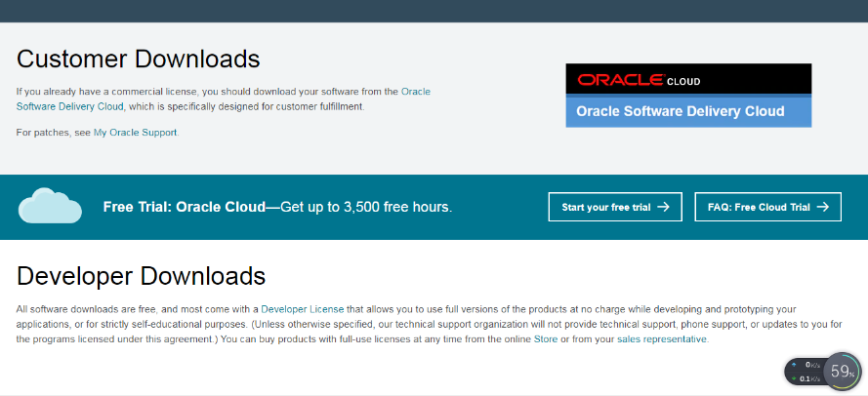
Task: Click the Free Trial: Oracle Cloud banner text
Action: (x=277, y=208)
